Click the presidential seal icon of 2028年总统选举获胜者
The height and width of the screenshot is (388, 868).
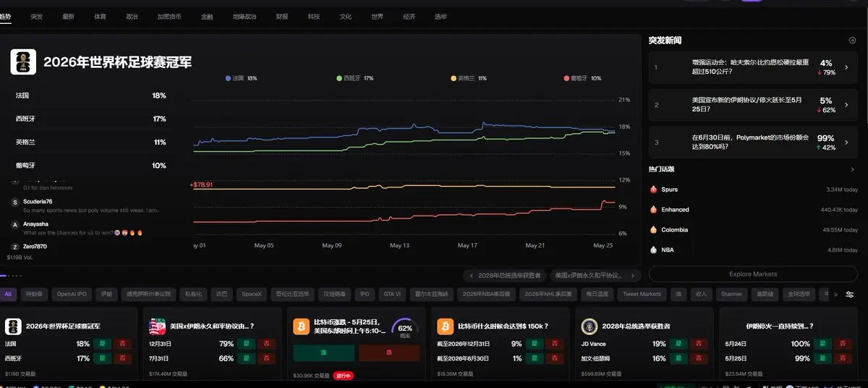[589, 326]
